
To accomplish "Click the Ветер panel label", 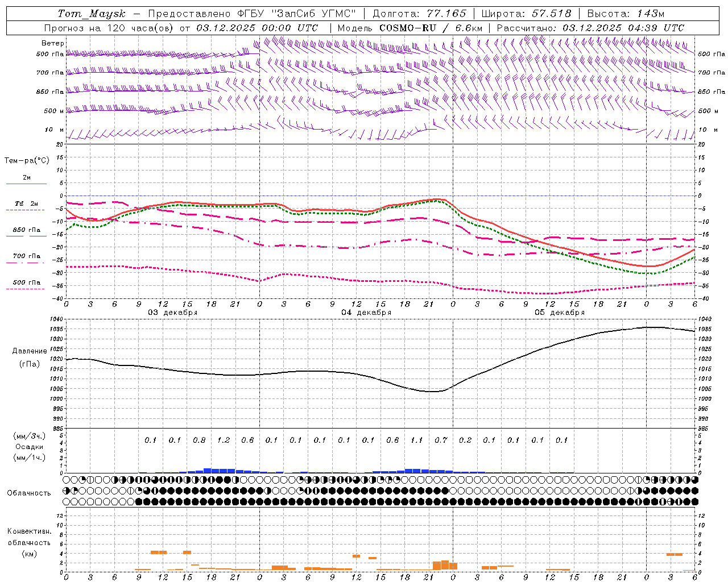I will point(53,43).
